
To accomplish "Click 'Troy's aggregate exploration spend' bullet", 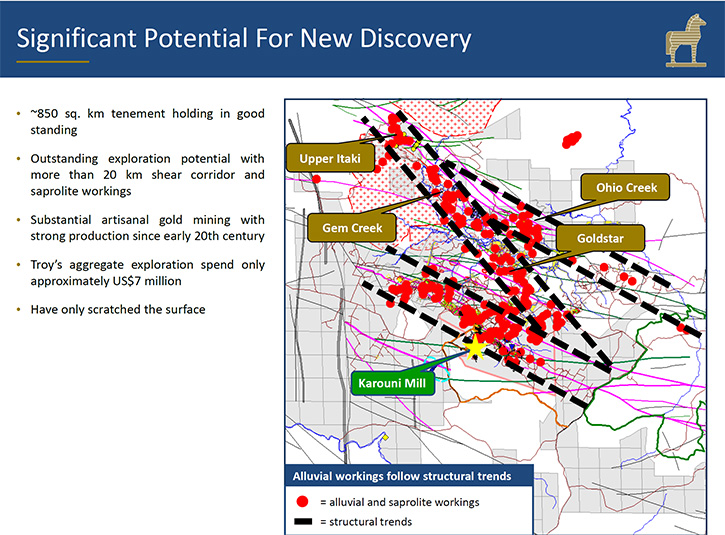I will point(147,273).
